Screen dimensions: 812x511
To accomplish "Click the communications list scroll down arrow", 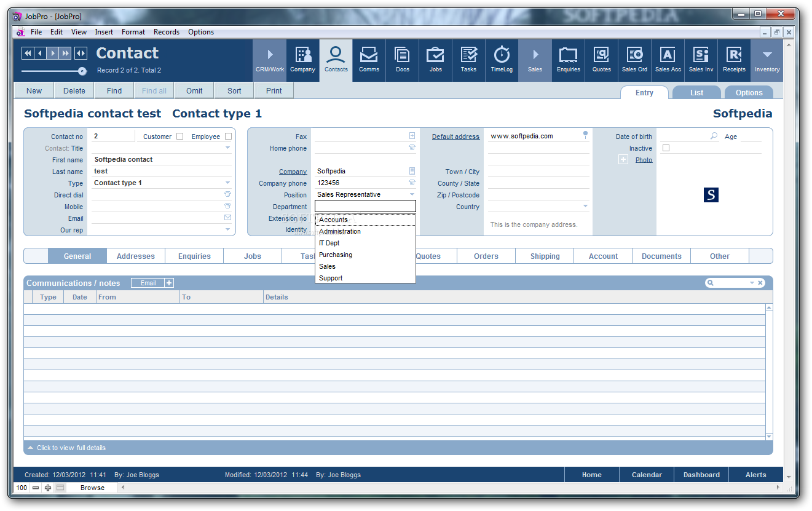I will [x=769, y=437].
